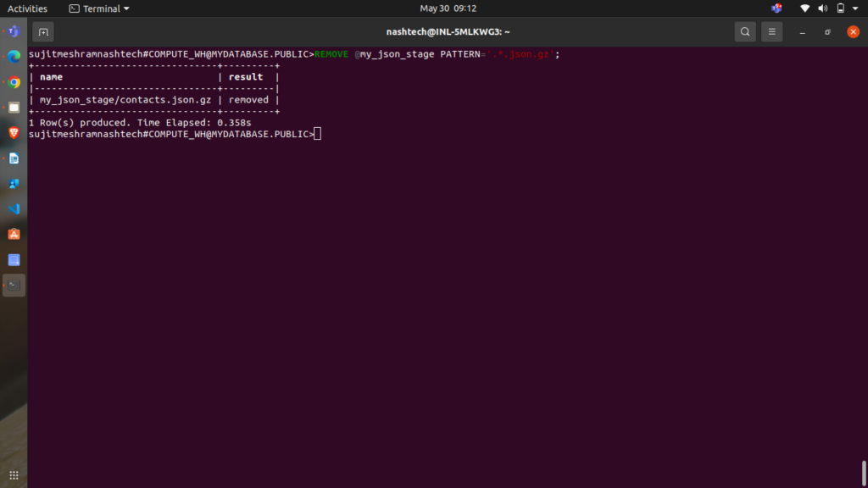Open Visual Studio Code from dock
Image resolution: width=868 pixels, height=488 pixels.
(14, 208)
